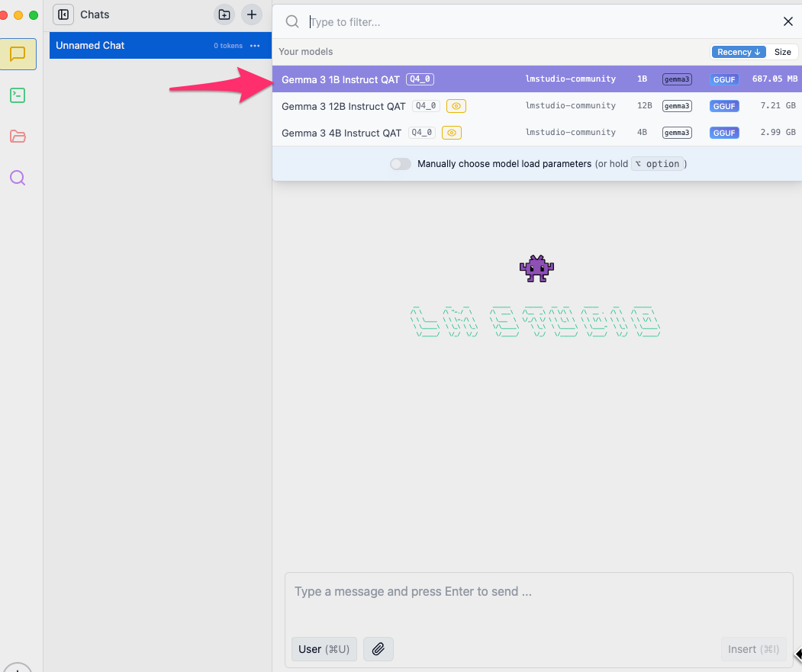Screen dimensions: 802x672
Task: Click the green macOS zoom button
Action: (34, 14)
